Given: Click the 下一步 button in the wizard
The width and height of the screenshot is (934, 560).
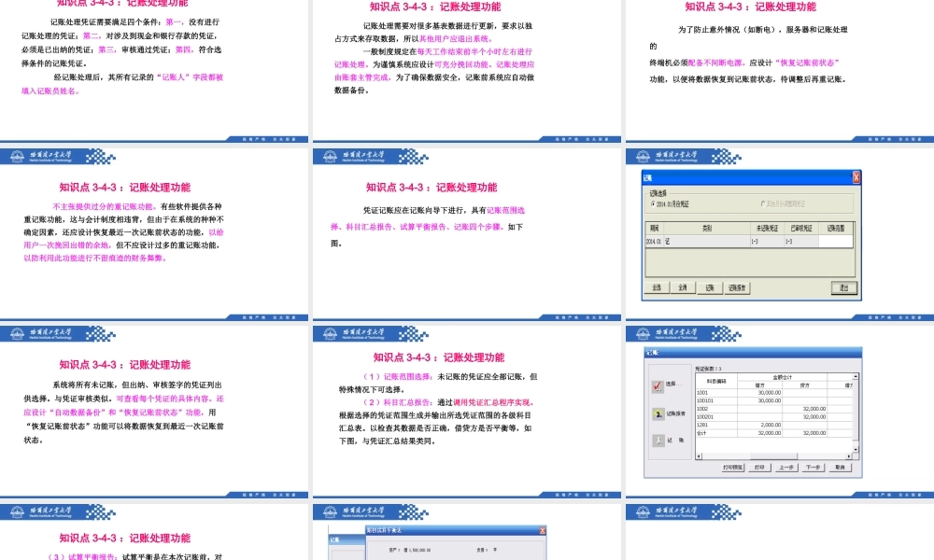Looking at the screenshot, I should click(x=813, y=468).
